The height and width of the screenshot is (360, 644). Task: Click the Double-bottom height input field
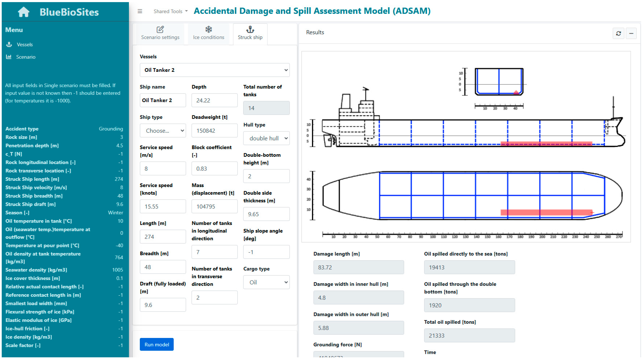coord(266,176)
